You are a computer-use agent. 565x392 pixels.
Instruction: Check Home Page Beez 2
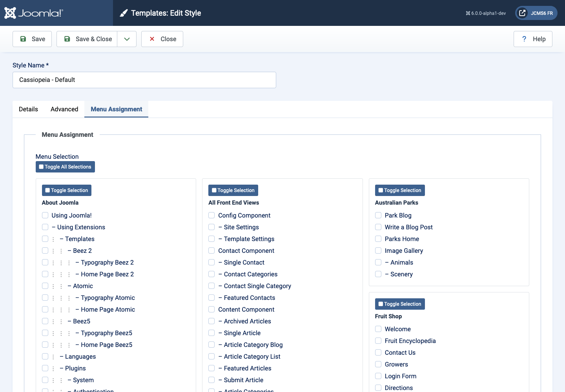(x=45, y=274)
